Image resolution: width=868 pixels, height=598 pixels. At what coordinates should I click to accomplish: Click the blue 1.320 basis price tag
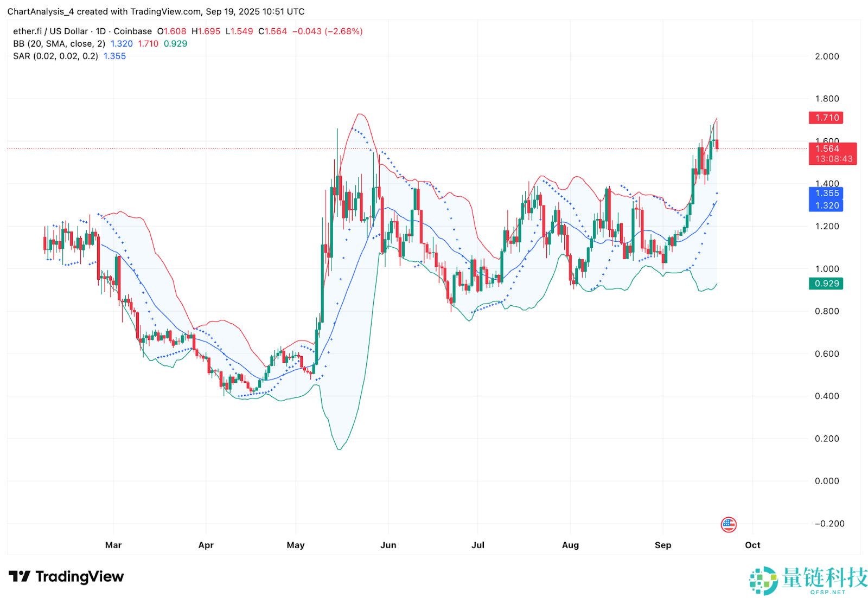826,205
